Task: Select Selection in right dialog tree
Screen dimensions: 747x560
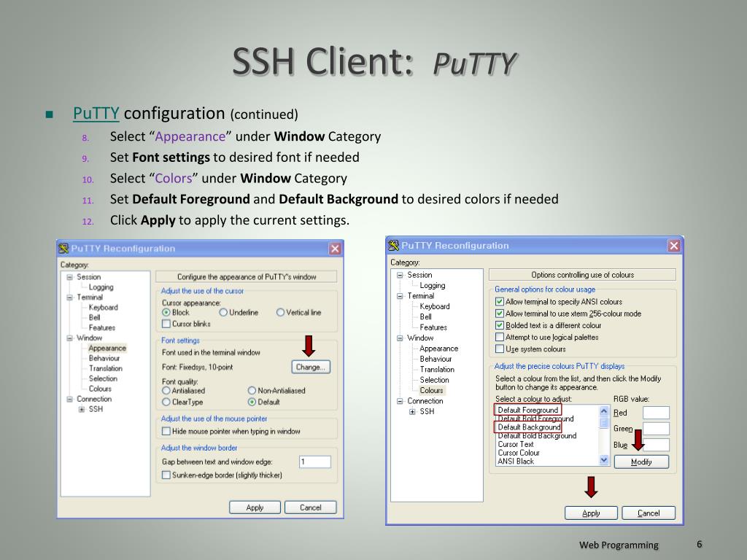Action: pos(435,379)
